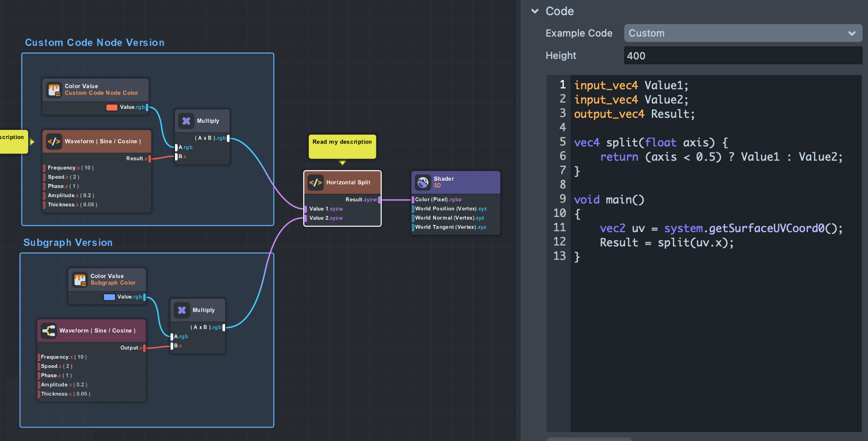This screenshot has width=868, height=441.
Task: Click the Custom Code Node Color icon
Action: pos(54,90)
